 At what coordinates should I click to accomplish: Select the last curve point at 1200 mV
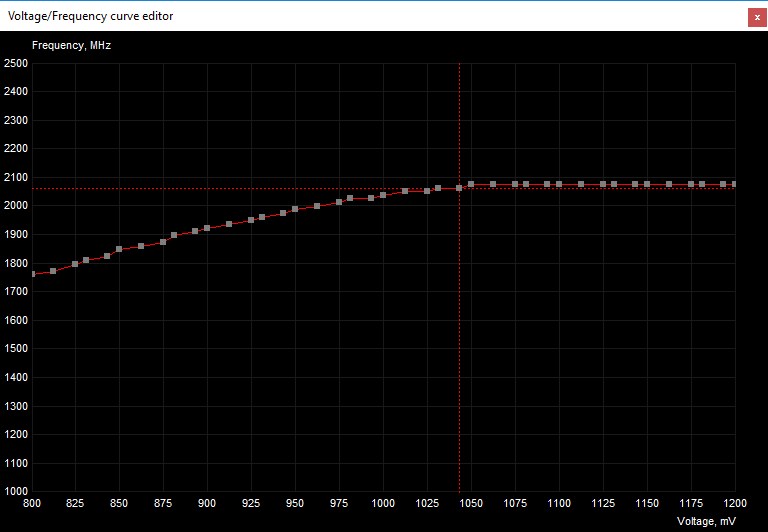(734, 184)
